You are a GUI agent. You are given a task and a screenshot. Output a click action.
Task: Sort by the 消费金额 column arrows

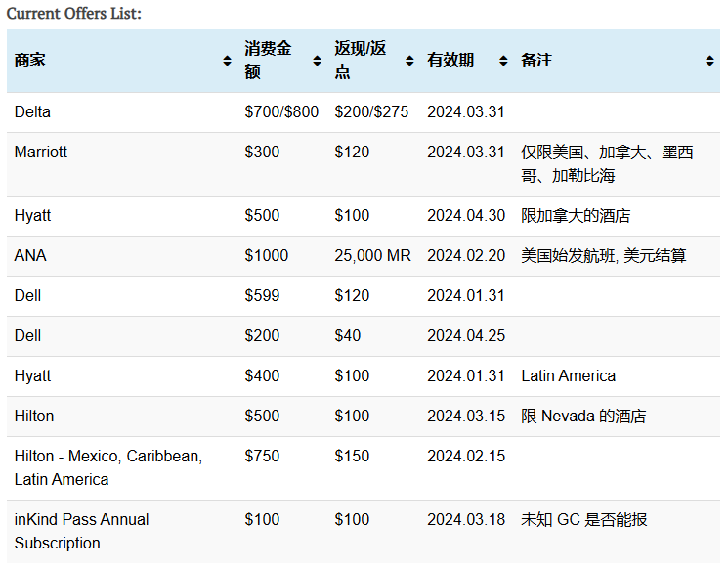[318, 61]
